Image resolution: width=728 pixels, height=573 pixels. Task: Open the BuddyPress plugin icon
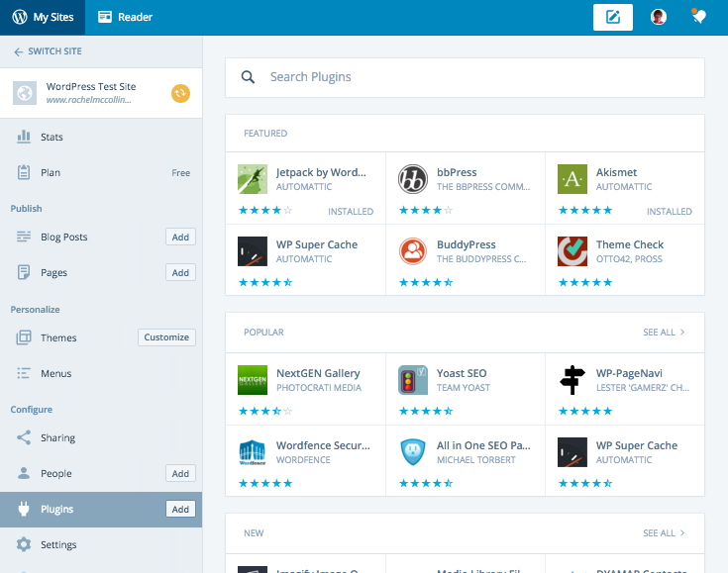(413, 251)
